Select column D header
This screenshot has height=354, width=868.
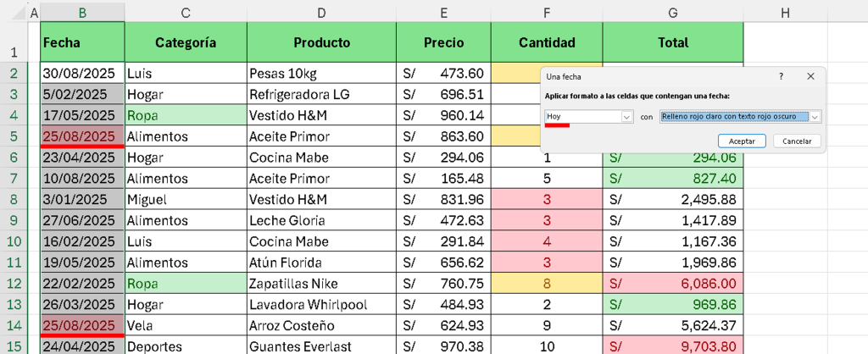point(321,14)
